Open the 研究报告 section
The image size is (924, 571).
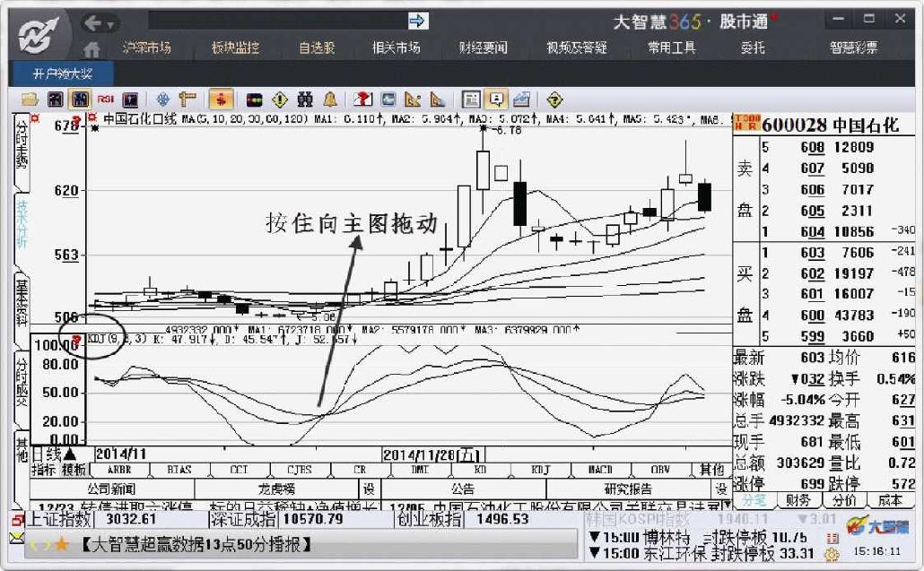(628, 489)
